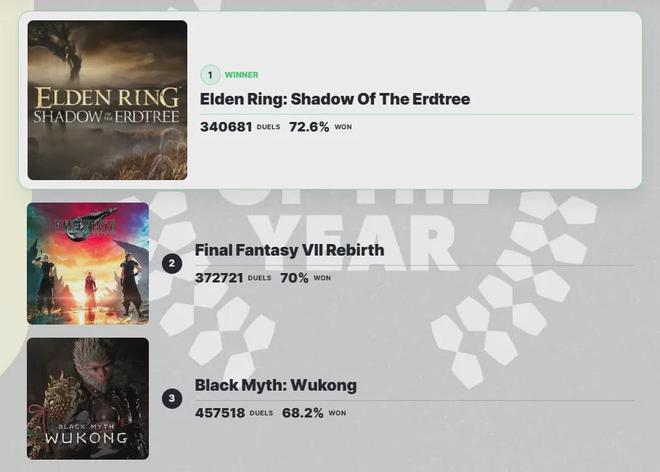Click the DUELS label beside 340681

pos(268,128)
